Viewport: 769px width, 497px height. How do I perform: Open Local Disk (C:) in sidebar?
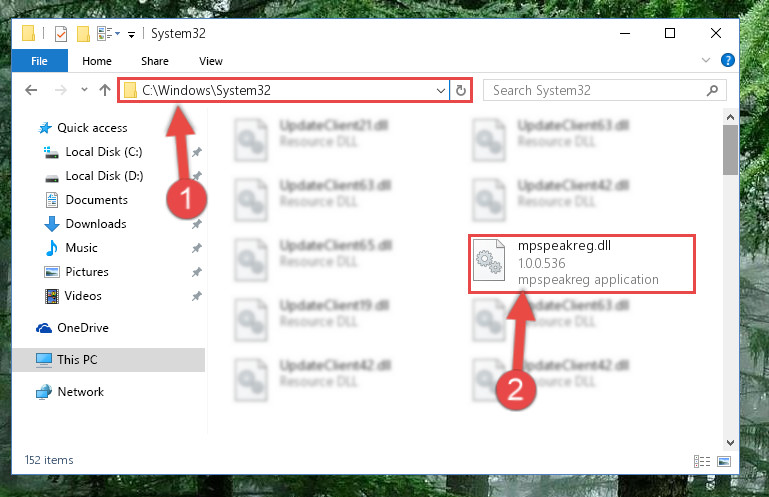coord(104,152)
